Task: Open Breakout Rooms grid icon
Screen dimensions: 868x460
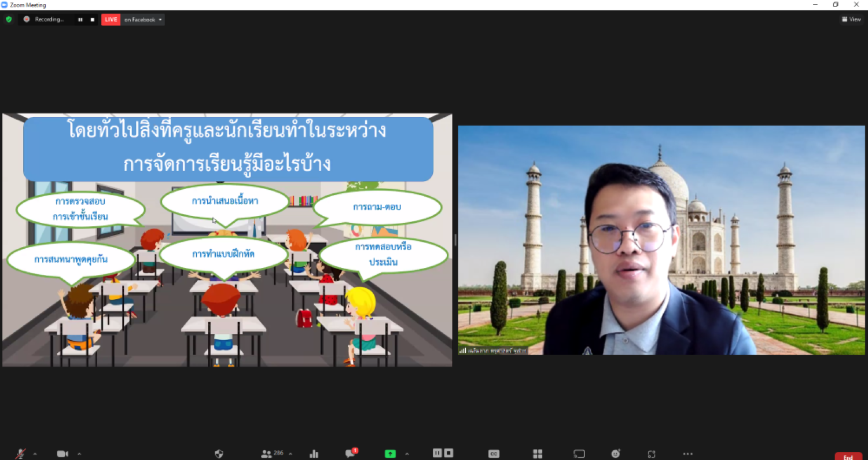Action: [538, 454]
